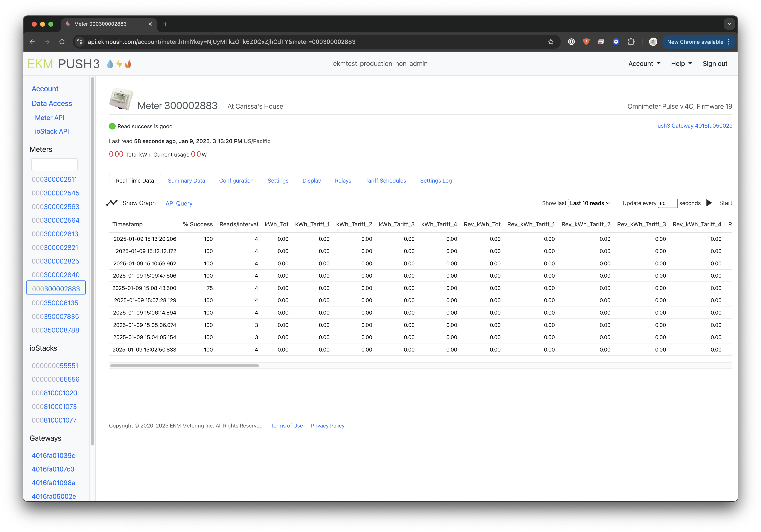Click the Update every seconds input field

pyautogui.click(x=667, y=203)
